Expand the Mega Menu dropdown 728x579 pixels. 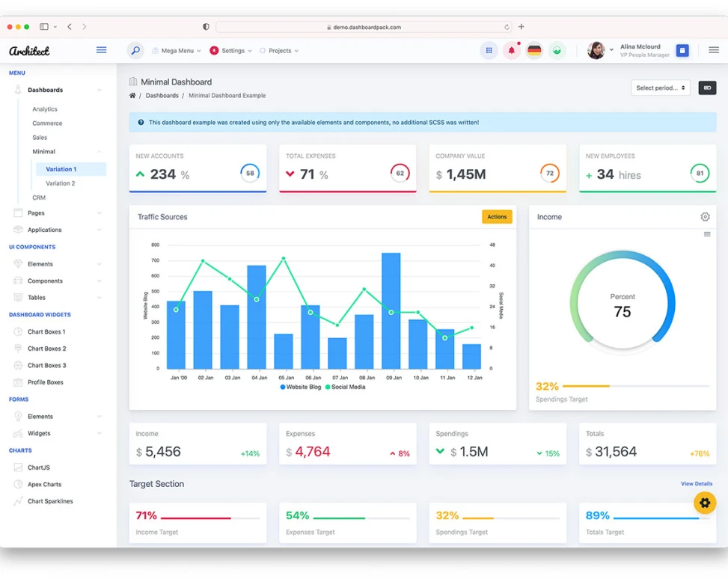177,51
